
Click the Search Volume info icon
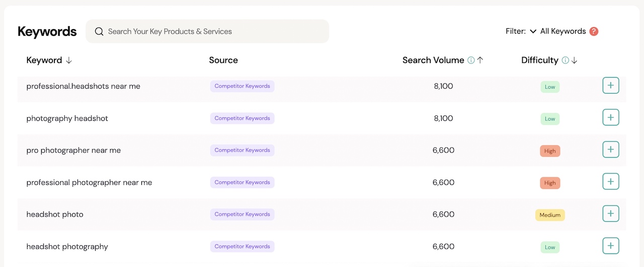pyautogui.click(x=471, y=60)
